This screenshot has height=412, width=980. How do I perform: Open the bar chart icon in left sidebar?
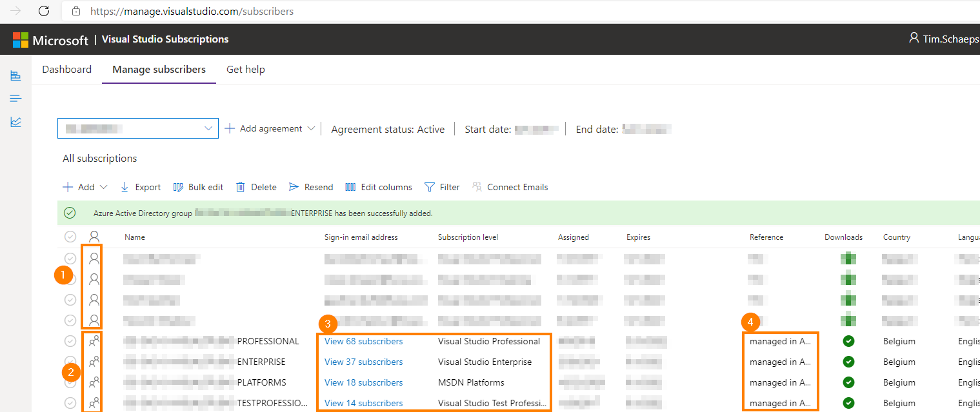tap(15, 75)
